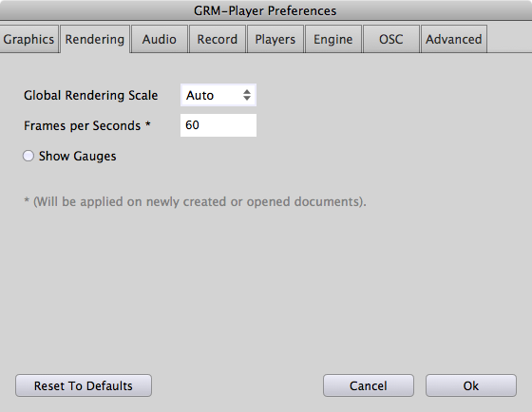
Task: Click the Show Gauges text label
Action: pos(77,157)
